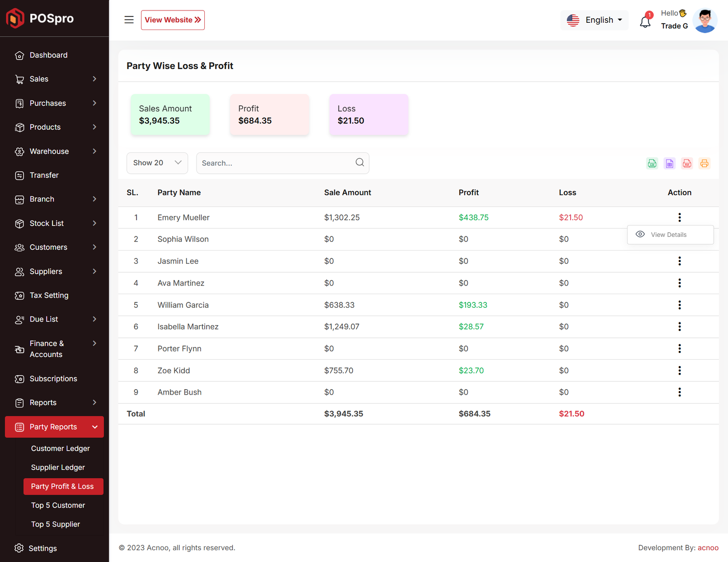Select View Details from the action popup

tap(669, 235)
